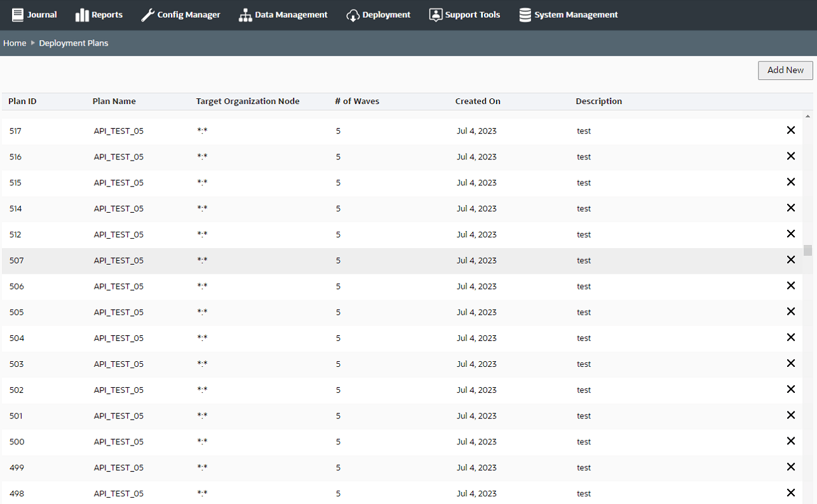Screen dimensions: 817x504
Task: Select Plan ID 501 cell
Action: pyautogui.click(x=16, y=416)
